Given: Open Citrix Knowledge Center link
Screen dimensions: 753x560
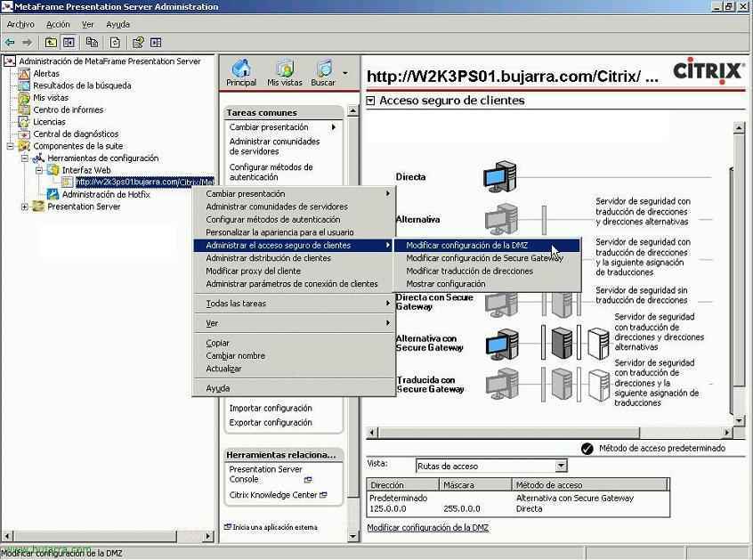Looking at the screenshot, I should pos(278,495).
